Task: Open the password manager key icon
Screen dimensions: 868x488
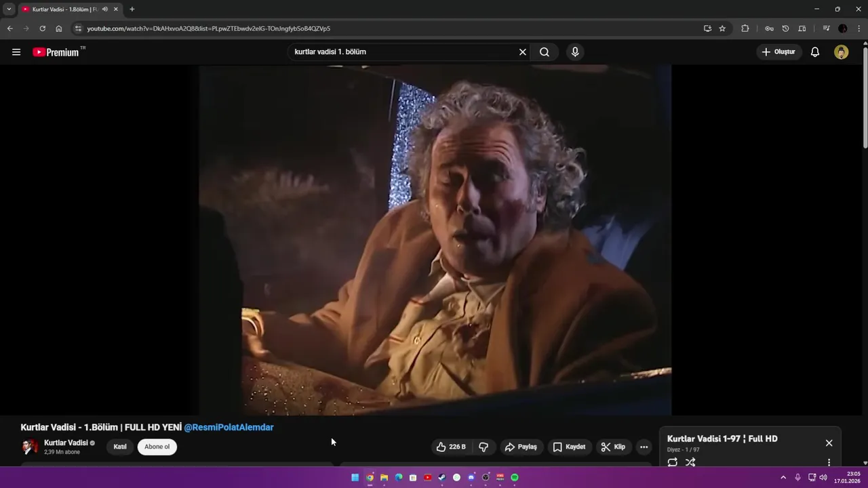Action: click(x=769, y=28)
